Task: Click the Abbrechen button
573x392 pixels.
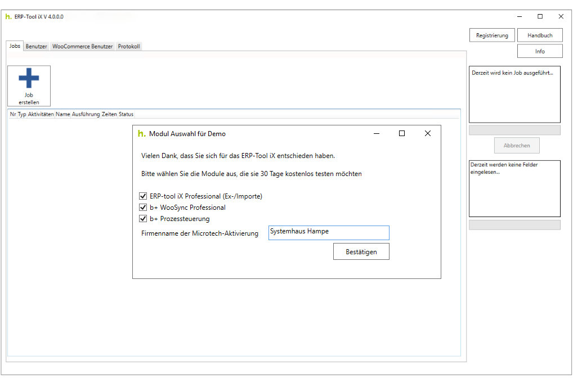Action: (x=516, y=145)
